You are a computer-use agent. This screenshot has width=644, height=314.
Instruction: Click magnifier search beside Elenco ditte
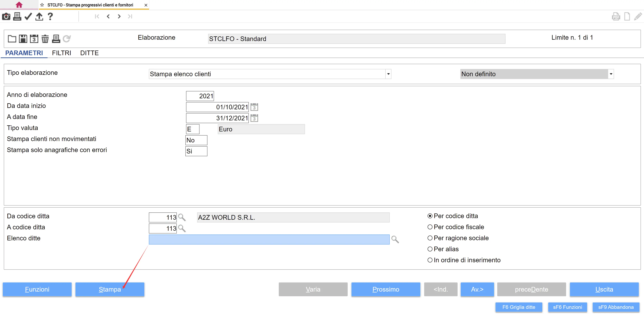pyautogui.click(x=395, y=240)
